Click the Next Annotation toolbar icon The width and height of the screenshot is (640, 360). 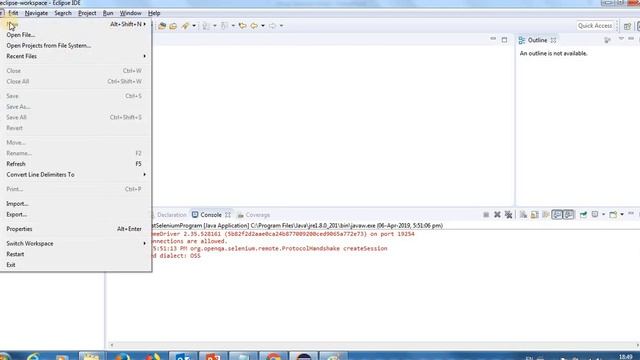206,26
